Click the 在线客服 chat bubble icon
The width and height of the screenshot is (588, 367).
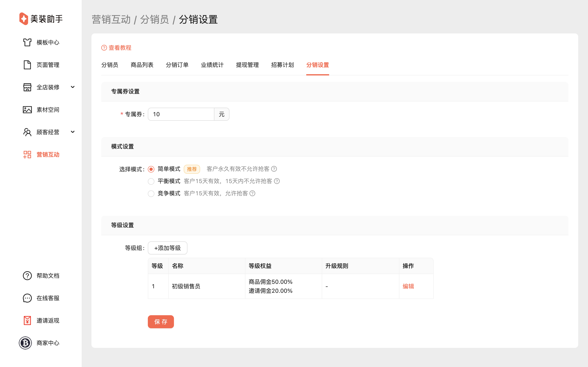click(27, 298)
